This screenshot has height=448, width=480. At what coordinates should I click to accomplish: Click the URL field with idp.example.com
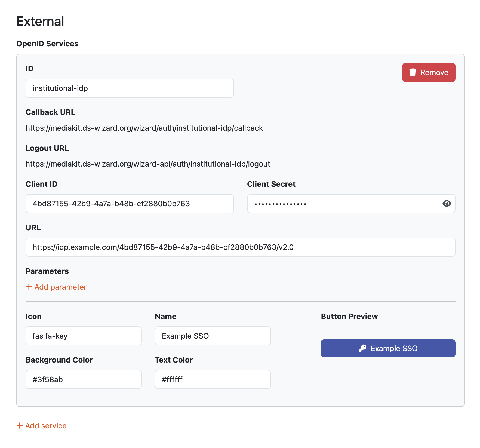point(241,247)
